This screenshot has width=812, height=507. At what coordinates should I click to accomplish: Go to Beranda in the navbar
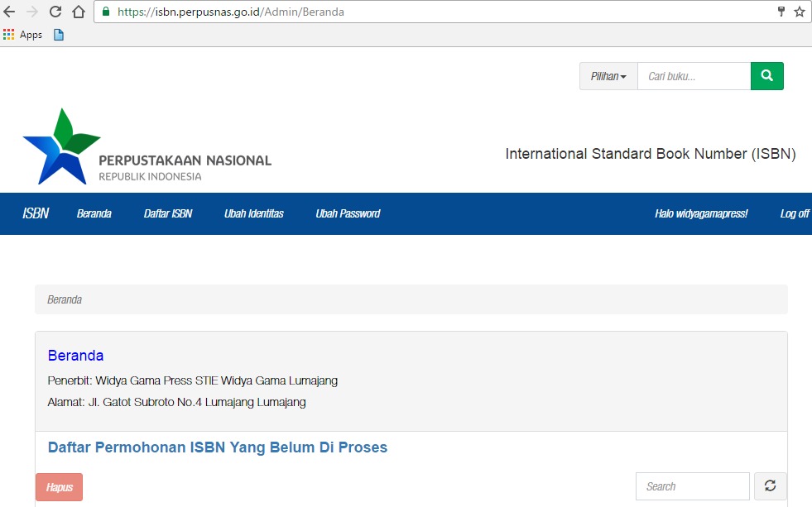(x=94, y=213)
